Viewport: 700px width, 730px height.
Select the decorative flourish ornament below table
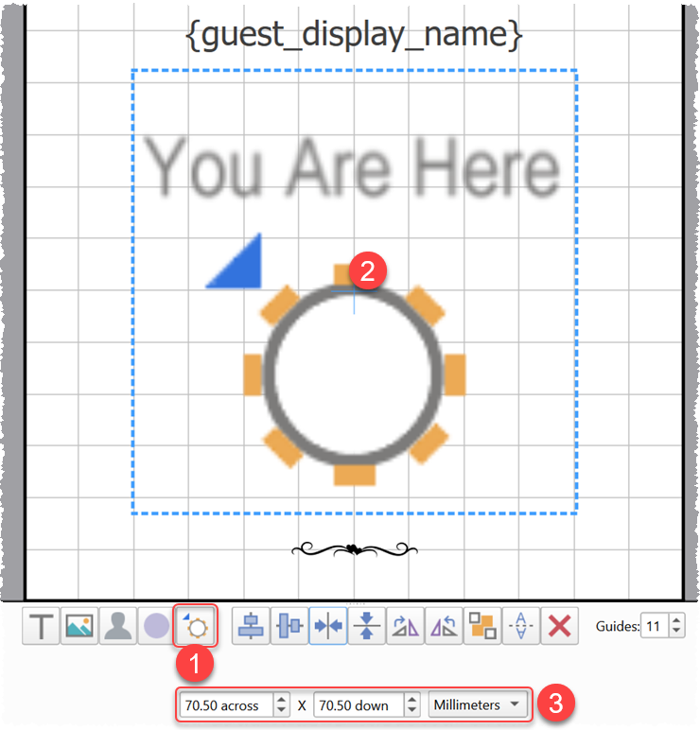(353, 549)
